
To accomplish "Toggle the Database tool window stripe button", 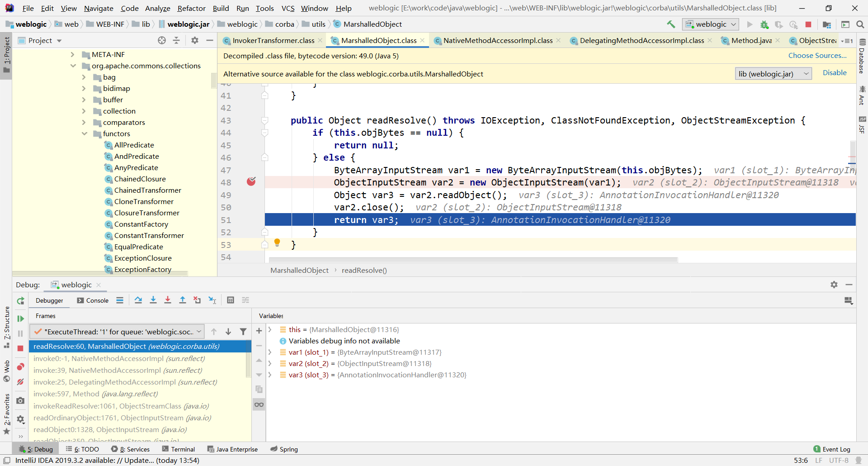I will [x=862, y=57].
